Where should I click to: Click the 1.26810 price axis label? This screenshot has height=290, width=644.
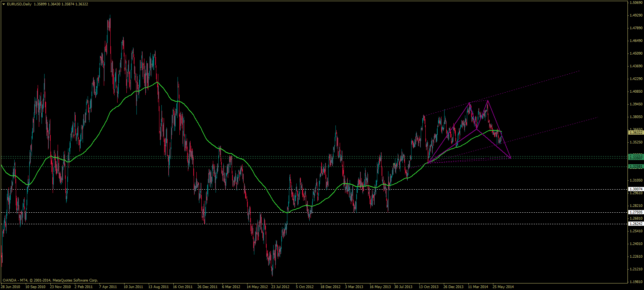click(637, 218)
